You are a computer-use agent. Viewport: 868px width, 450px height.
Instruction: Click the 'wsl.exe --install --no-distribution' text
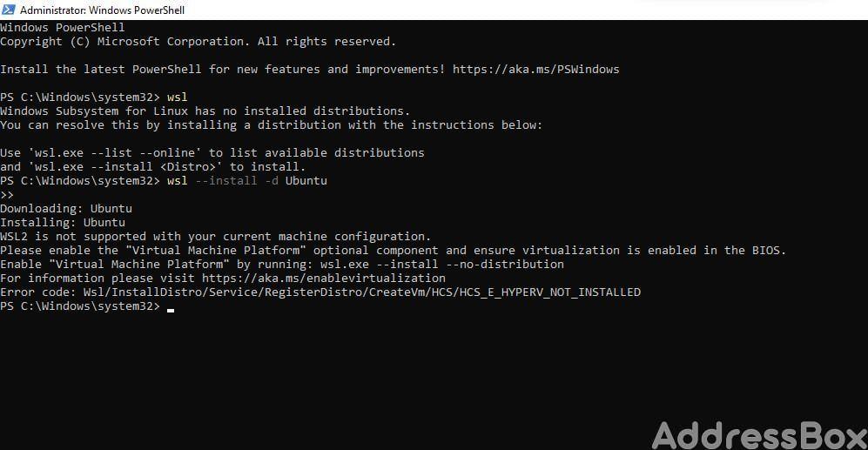(441, 264)
